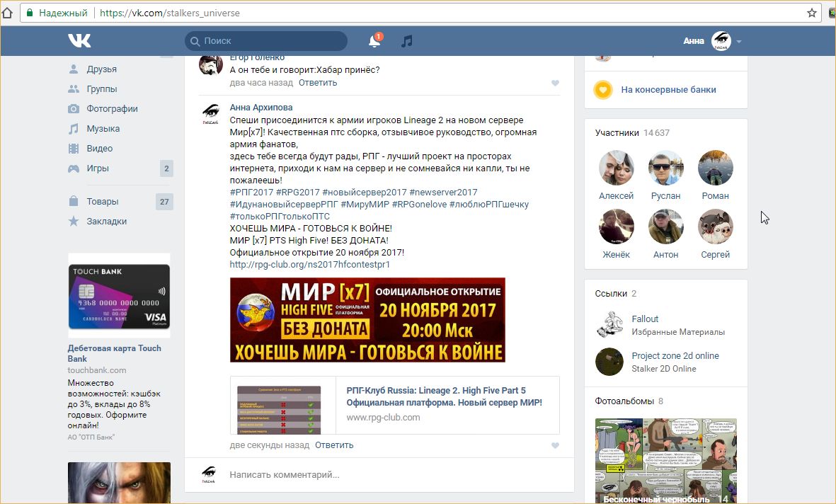Click the Группы sidebar icon

click(74, 89)
